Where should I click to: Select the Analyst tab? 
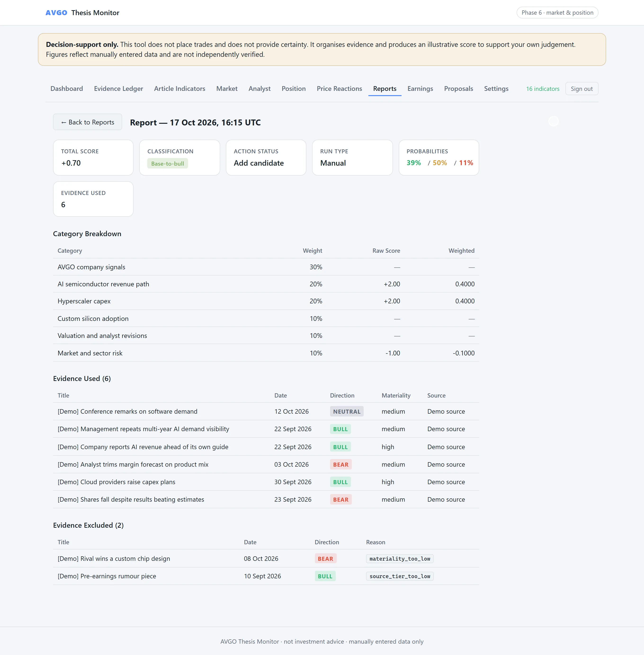(x=259, y=89)
